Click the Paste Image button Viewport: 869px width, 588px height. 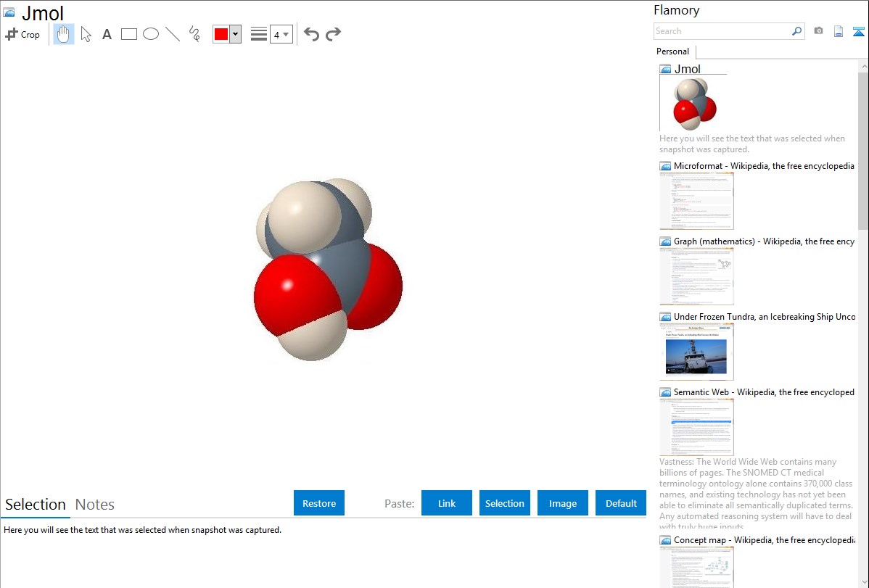pyautogui.click(x=562, y=503)
